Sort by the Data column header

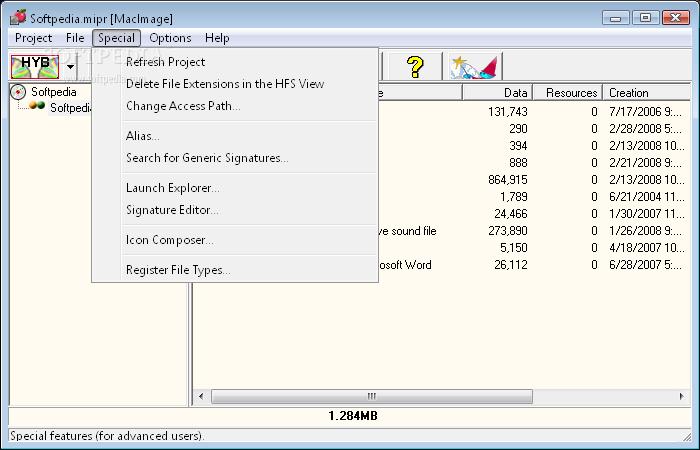[497, 92]
